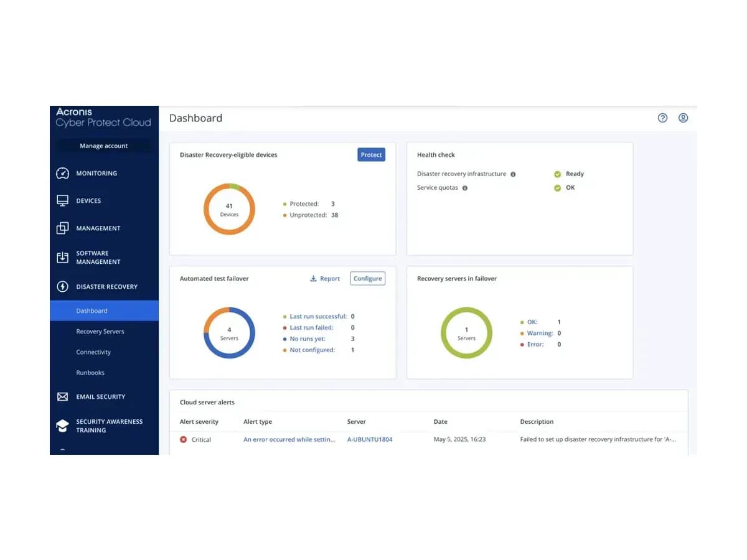Click info icon beside Disaster recovery infrastructure
This screenshot has width=747, height=560.
coord(513,174)
